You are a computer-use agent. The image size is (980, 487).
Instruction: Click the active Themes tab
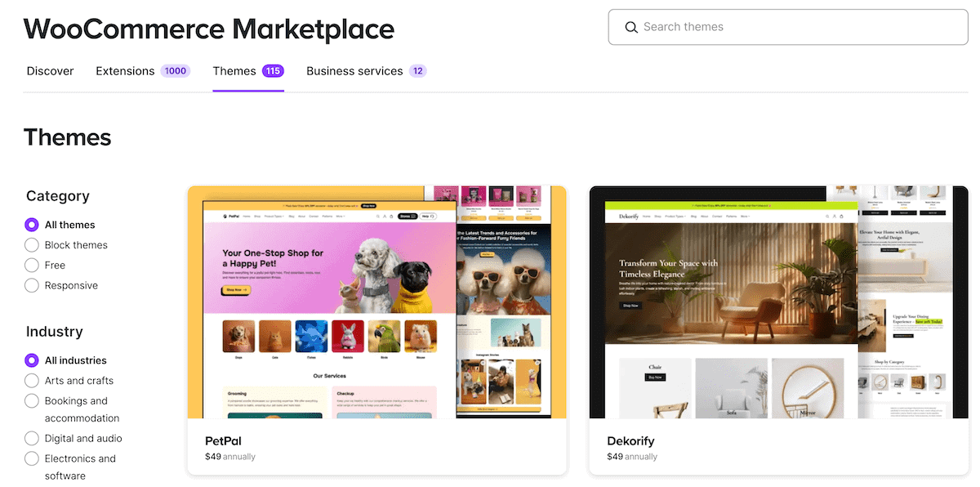click(233, 71)
